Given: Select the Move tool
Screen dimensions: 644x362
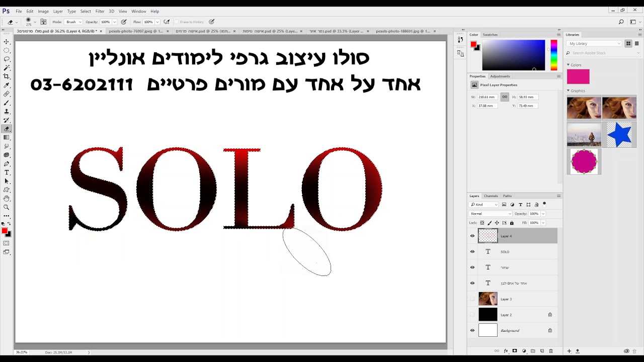Looking at the screenshot, I should [x=7, y=42].
